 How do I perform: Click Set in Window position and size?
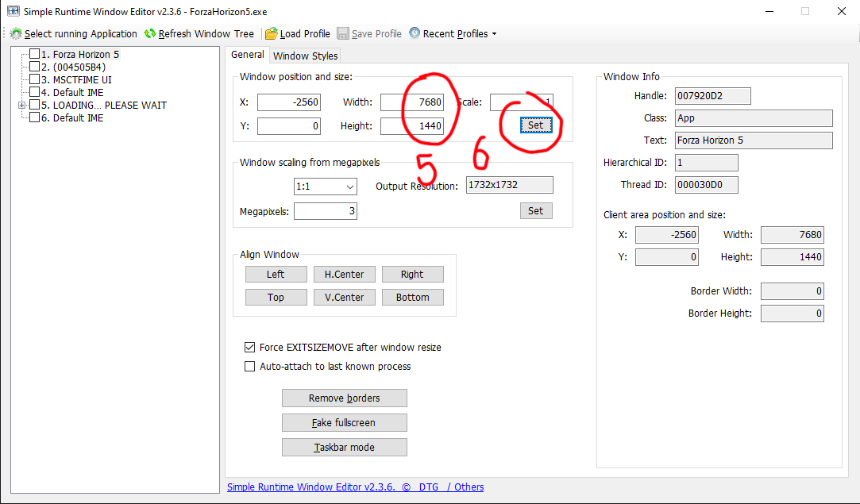click(x=535, y=125)
